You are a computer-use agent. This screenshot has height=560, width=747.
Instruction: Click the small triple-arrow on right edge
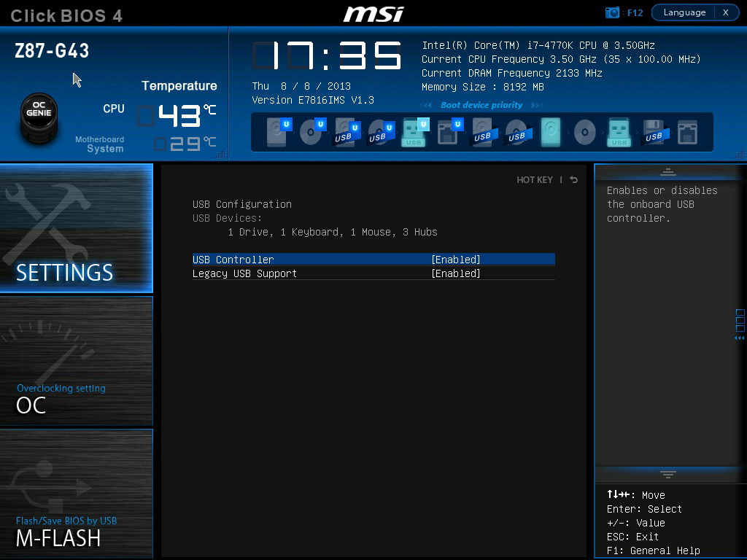click(x=740, y=338)
